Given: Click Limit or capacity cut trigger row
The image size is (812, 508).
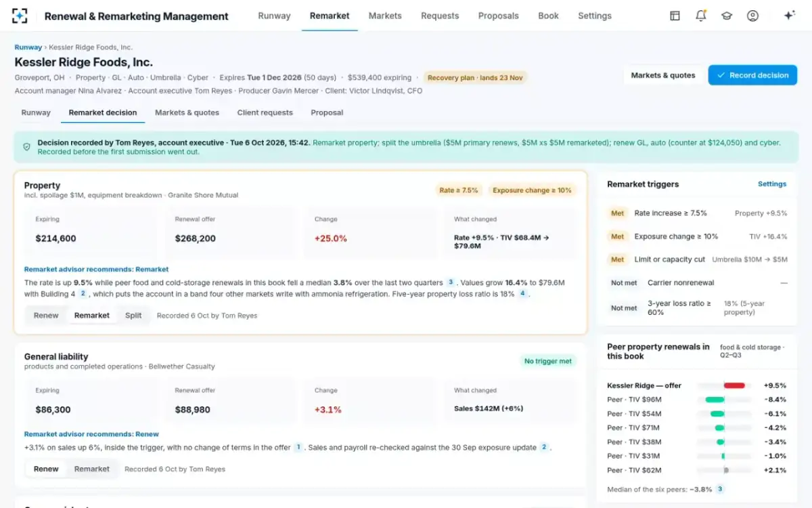Looking at the screenshot, I should (x=698, y=259).
